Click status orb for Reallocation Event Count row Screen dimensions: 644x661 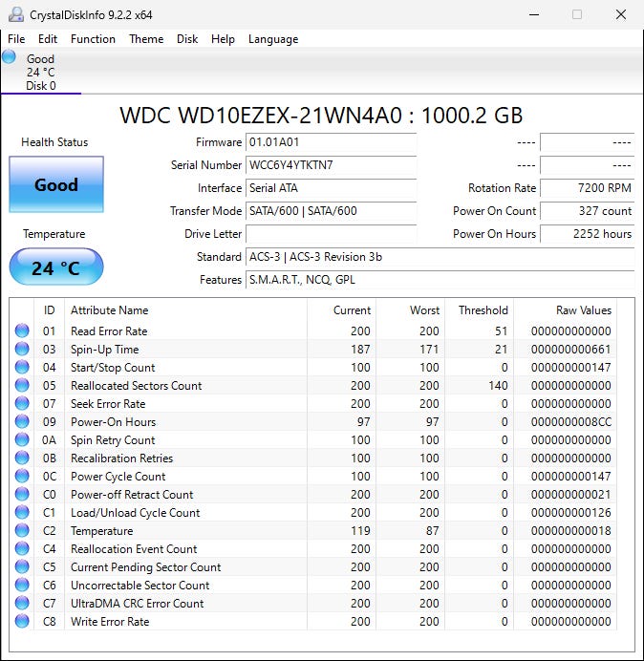[22, 548]
